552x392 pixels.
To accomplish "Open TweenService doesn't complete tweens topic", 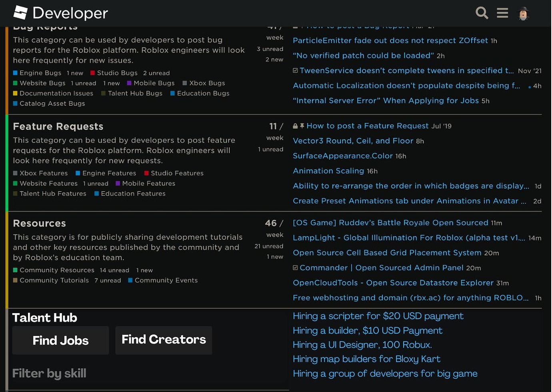I will (x=406, y=70).
